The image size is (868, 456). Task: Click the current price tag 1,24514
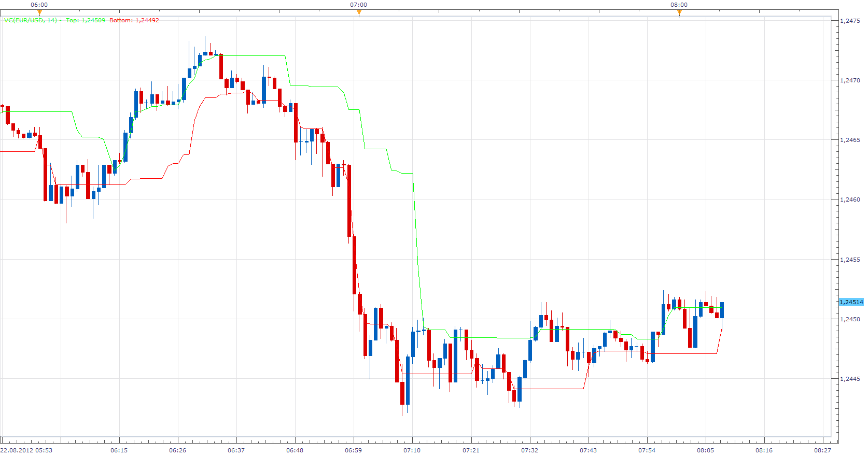[851, 302]
